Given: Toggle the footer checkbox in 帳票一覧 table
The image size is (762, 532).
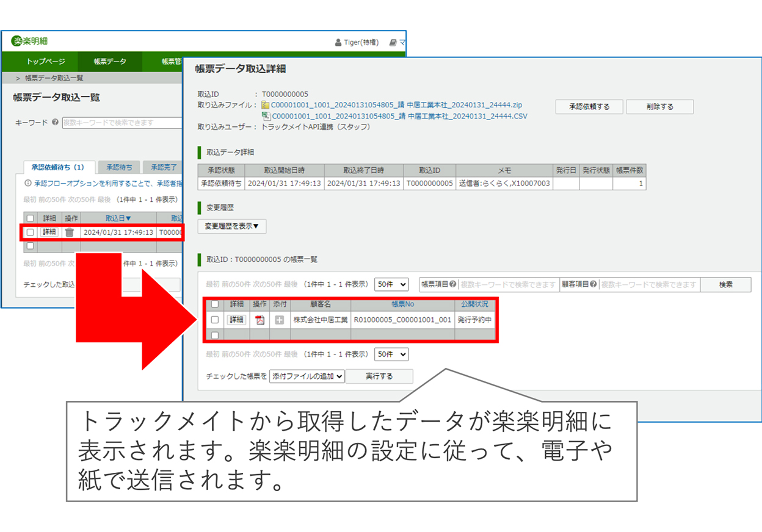Looking at the screenshot, I should 214,335.
